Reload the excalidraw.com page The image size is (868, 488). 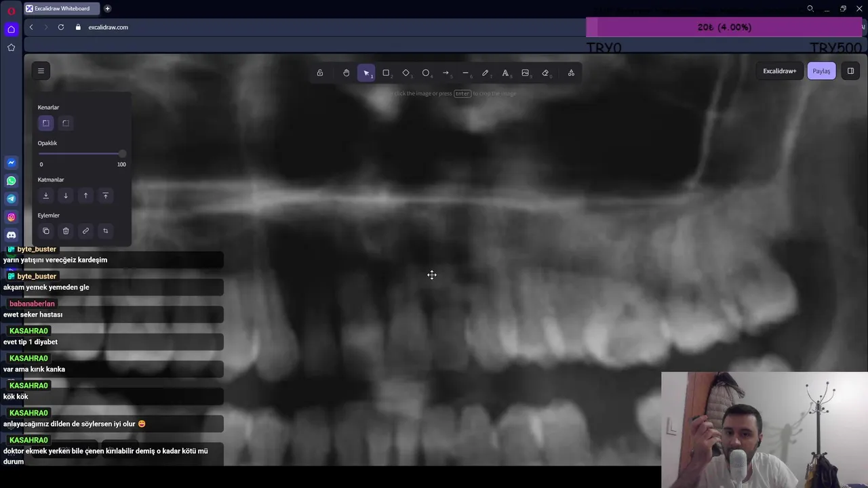(61, 27)
